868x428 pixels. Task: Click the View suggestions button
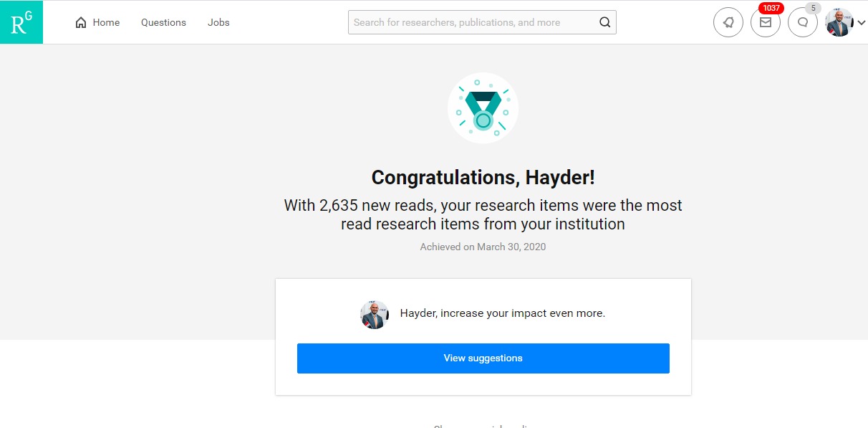483,358
